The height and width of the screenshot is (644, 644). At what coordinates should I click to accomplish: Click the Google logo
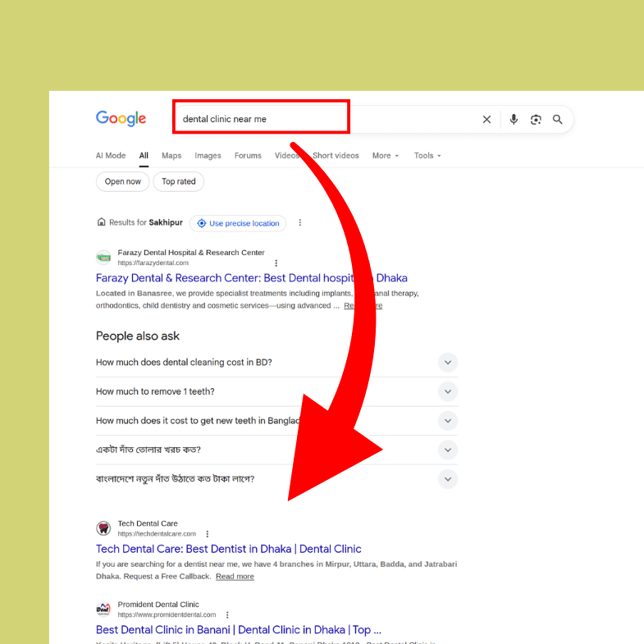[x=121, y=118]
